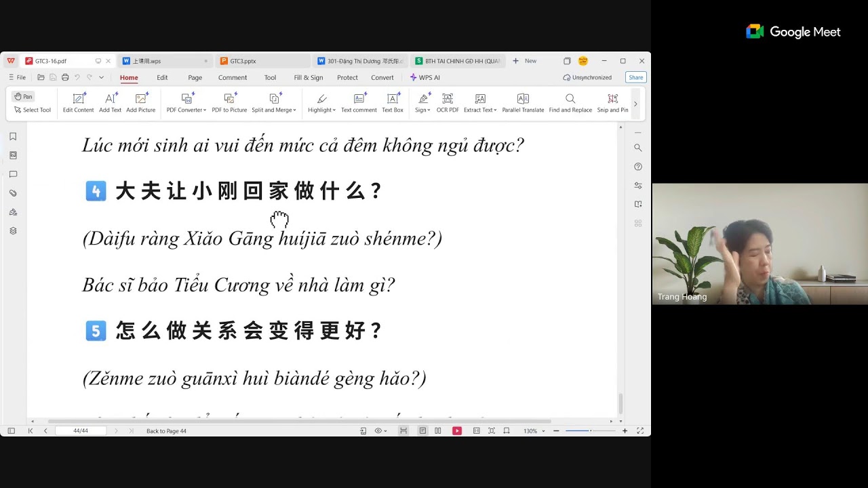
Task: Click the Print icon in quick toolbar
Action: [65, 77]
